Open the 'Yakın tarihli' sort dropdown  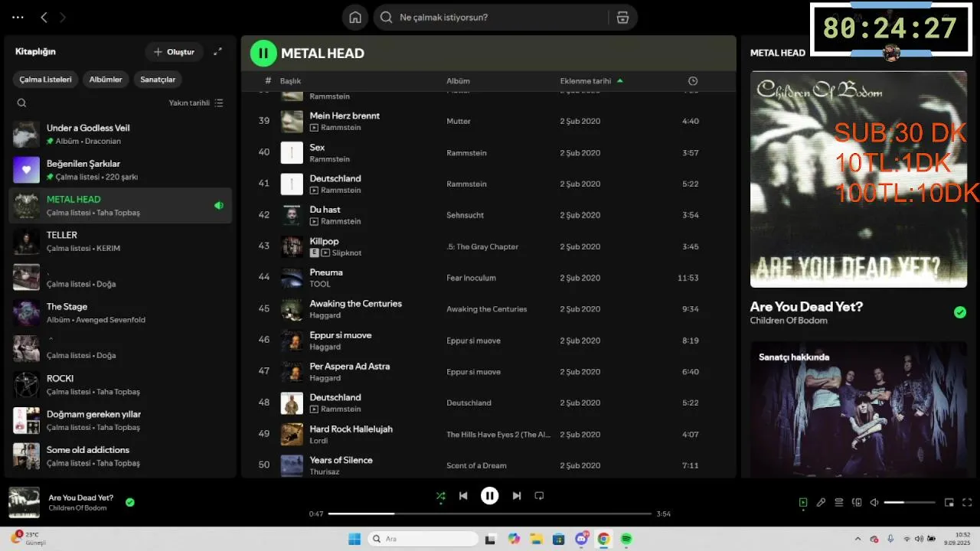click(197, 103)
